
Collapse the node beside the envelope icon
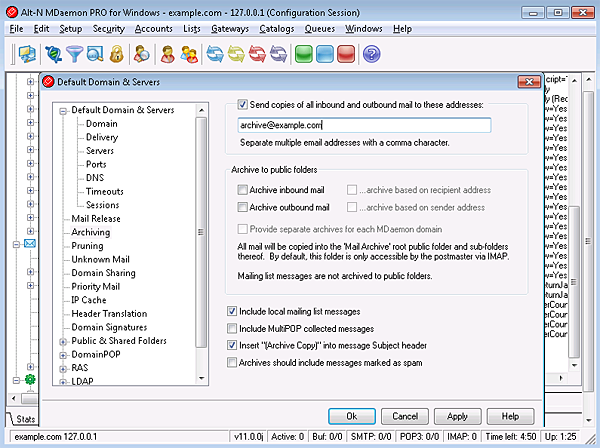click(16, 244)
